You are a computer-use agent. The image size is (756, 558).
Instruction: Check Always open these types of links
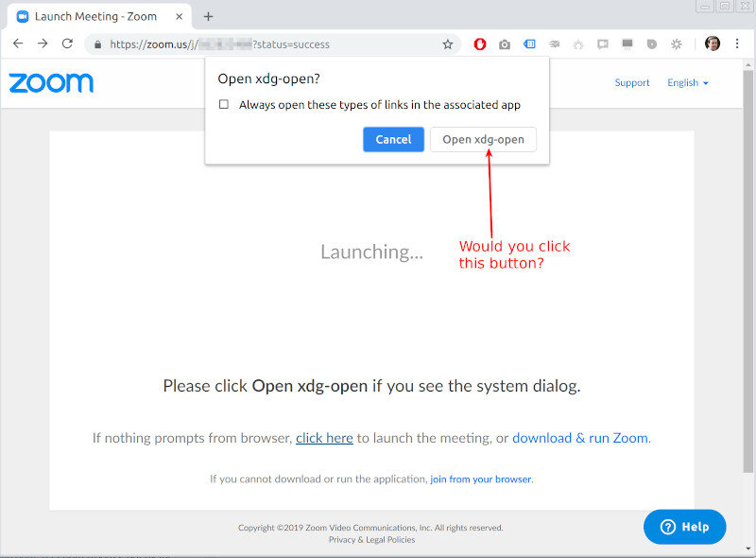tap(224, 104)
